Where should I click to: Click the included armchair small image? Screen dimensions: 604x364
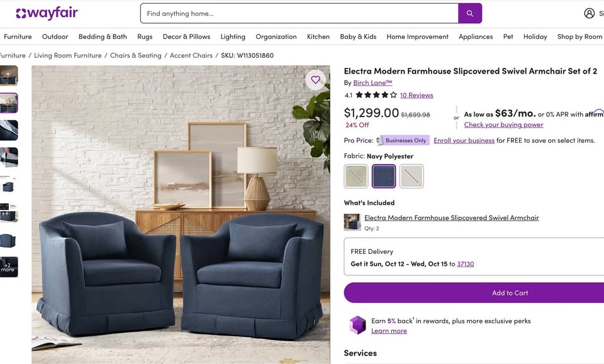pos(352,222)
